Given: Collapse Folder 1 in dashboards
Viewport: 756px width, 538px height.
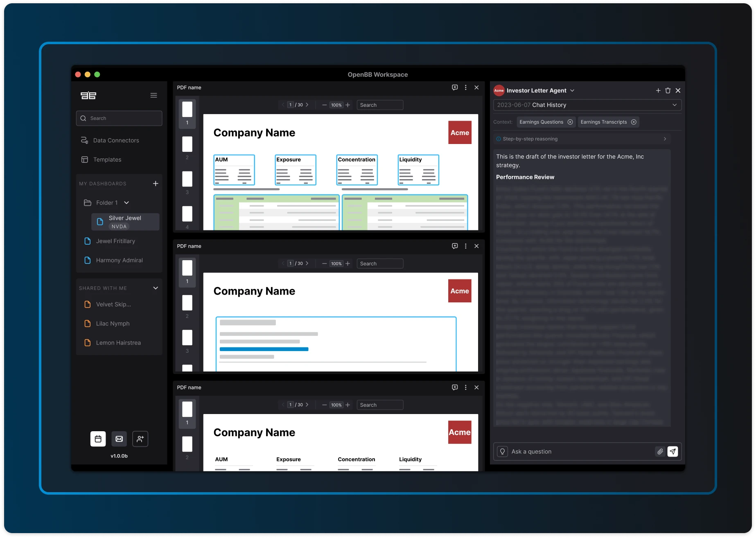Looking at the screenshot, I should tap(126, 203).
